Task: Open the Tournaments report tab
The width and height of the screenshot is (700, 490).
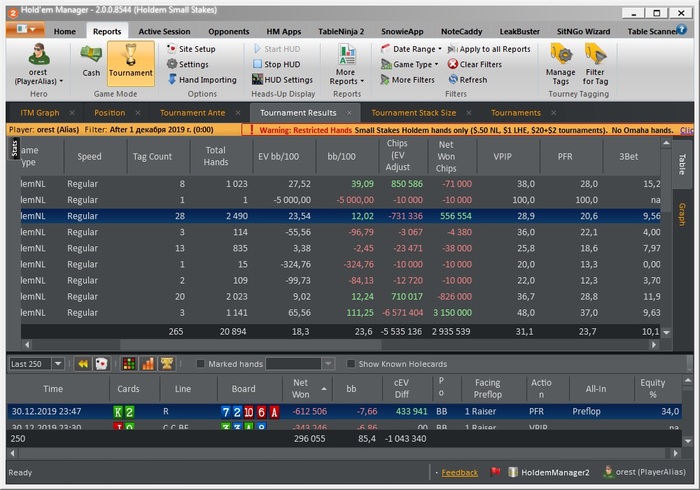Action: click(x=516, y=113)
